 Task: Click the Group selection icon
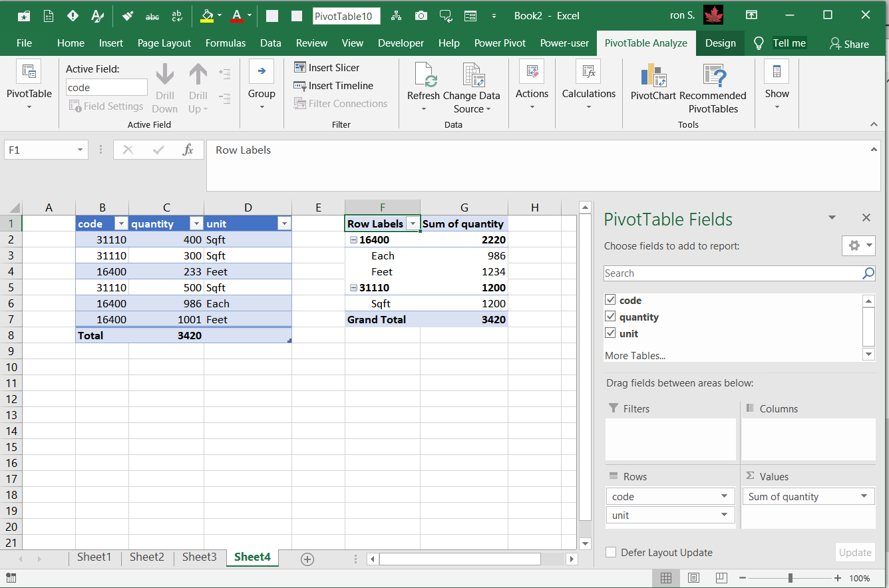(262, 71)
